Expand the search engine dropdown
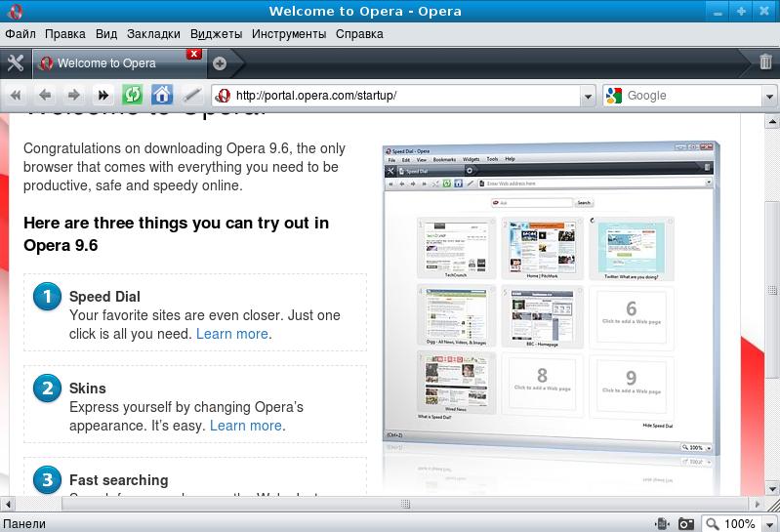Screen dimensions: 780x532 (x=769, y=96)
